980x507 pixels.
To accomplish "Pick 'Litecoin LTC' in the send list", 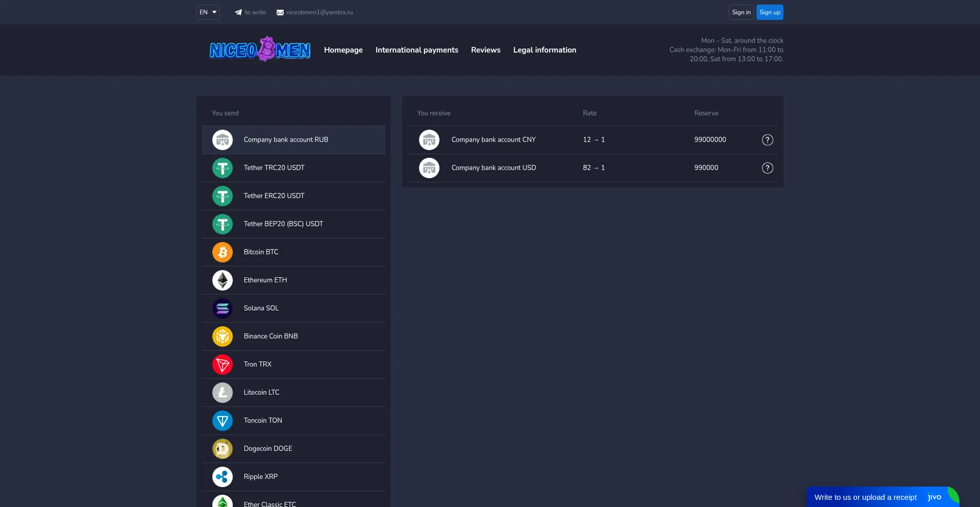I will 293,393.
